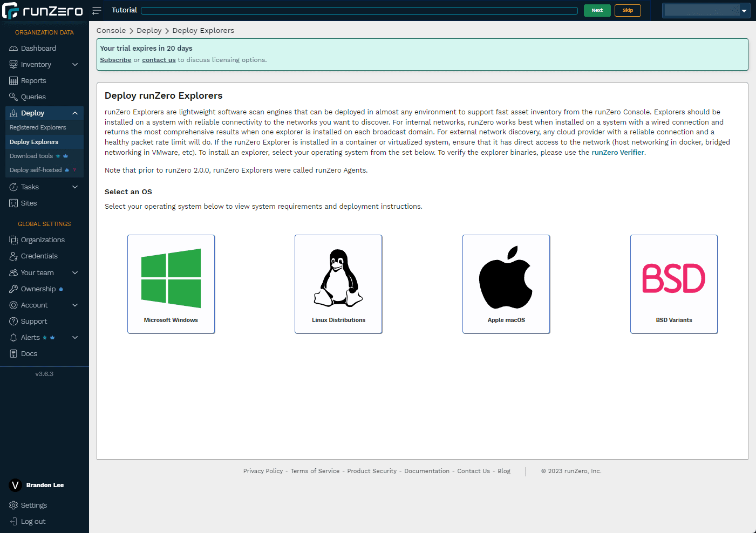Open Download tools submenu item
756x533 pixels.
[x=44, y=156]
